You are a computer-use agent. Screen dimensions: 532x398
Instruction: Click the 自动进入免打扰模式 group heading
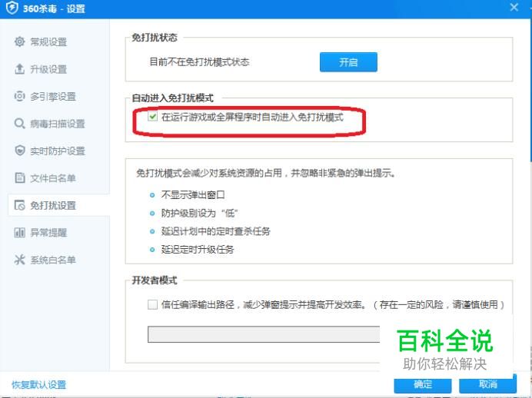(x=172, y=98)
